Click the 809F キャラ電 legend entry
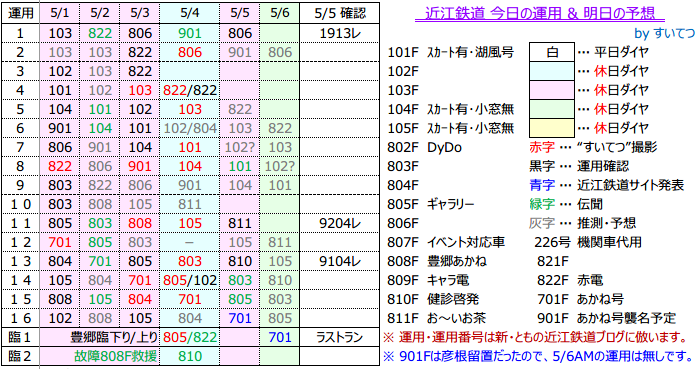Screen dimensions: 699x369 point(428,280)
